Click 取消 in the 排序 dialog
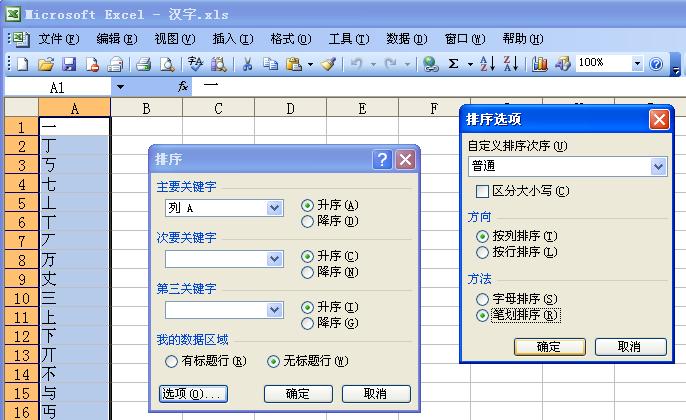Image resolution: width=686 pixels, height=420 pixels. point(376,394)
